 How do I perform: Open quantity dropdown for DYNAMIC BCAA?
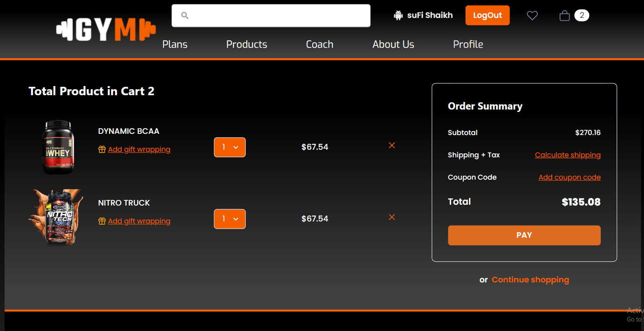point(230,147)
